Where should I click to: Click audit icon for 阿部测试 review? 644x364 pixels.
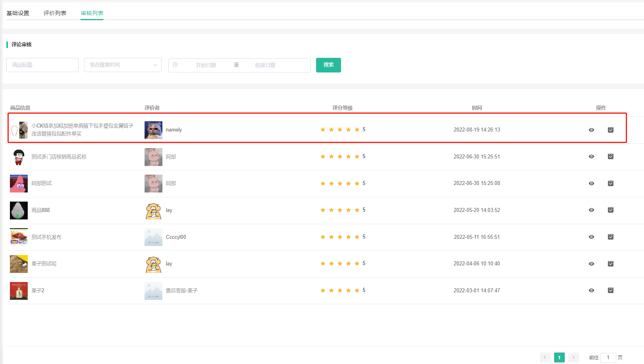point(610,183)
